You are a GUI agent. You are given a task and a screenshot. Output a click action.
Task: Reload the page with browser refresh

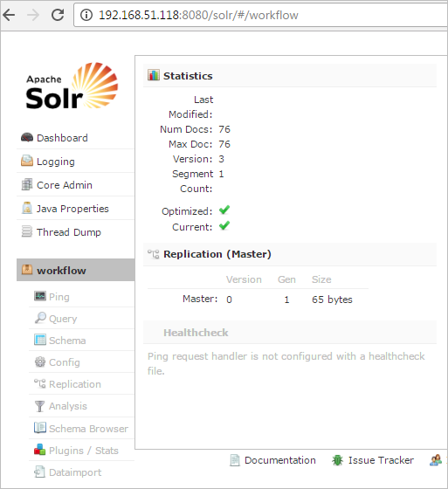pos(58,15)
